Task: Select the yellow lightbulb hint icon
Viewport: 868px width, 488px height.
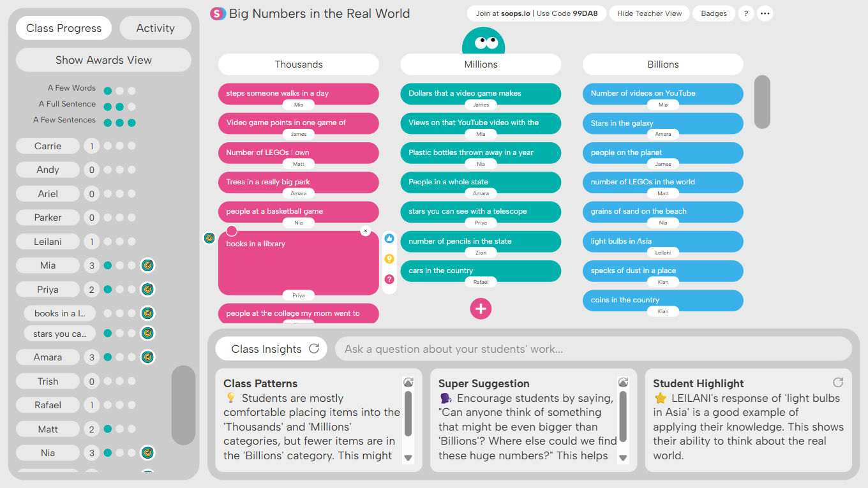Action: (389, 258)
